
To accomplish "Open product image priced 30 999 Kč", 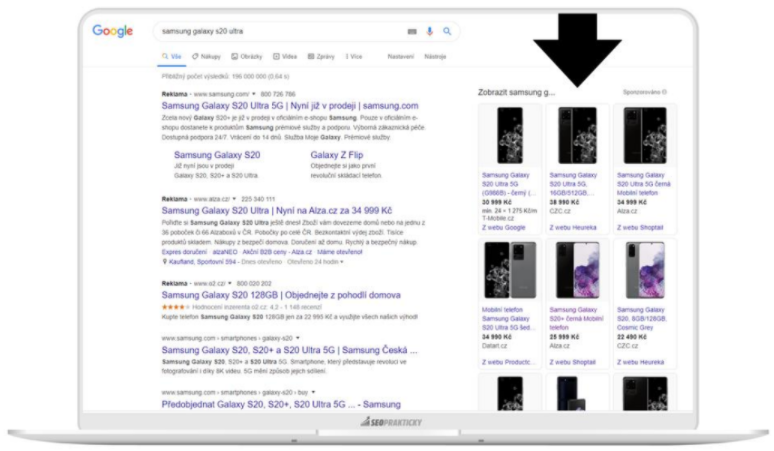I will pyautogui.click(x=510, y=136).
